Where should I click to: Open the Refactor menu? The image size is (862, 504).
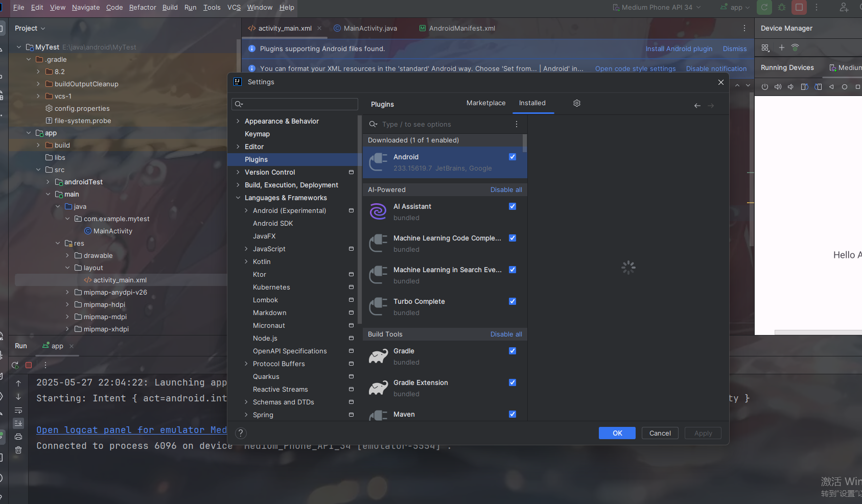pos(143,7)
